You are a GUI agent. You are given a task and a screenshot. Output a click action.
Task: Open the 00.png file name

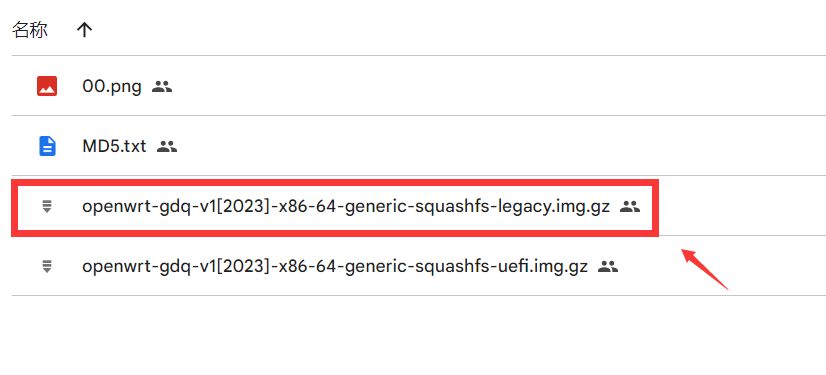112,86
